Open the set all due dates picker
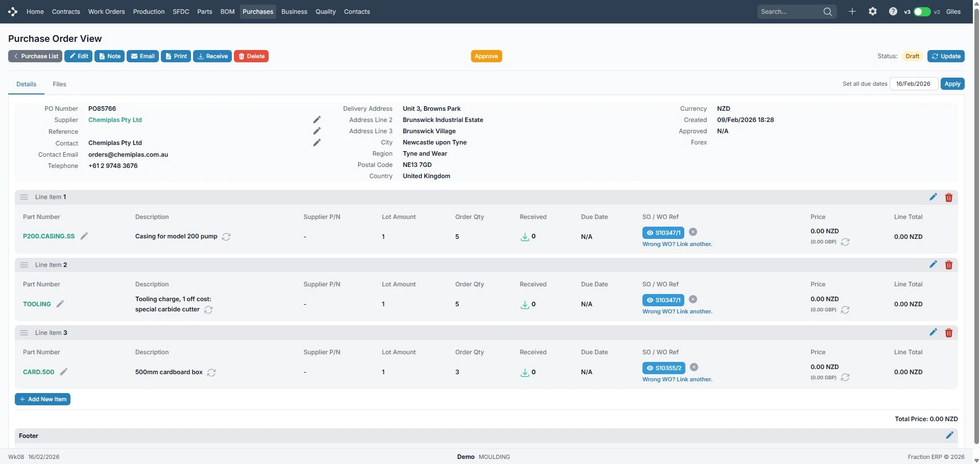 coord(913,84)
